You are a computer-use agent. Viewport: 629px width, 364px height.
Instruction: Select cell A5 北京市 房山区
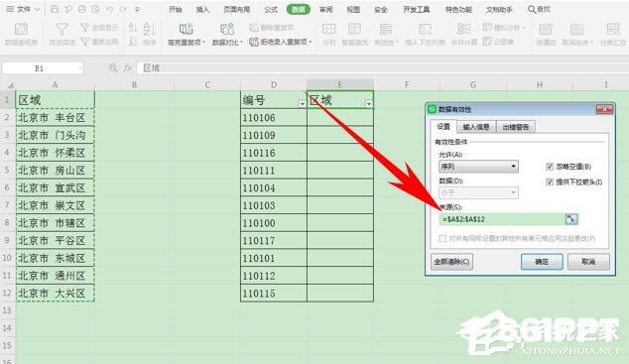[55, 170]
